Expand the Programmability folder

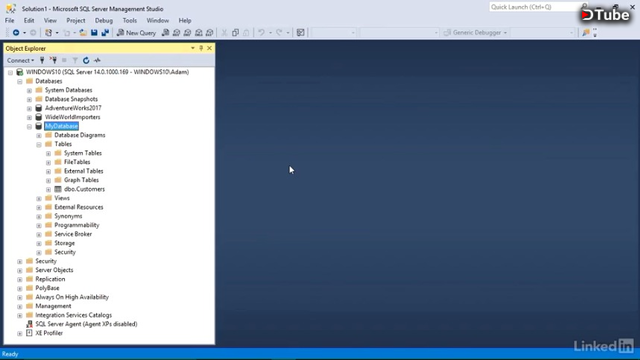(x=39, y=226)
